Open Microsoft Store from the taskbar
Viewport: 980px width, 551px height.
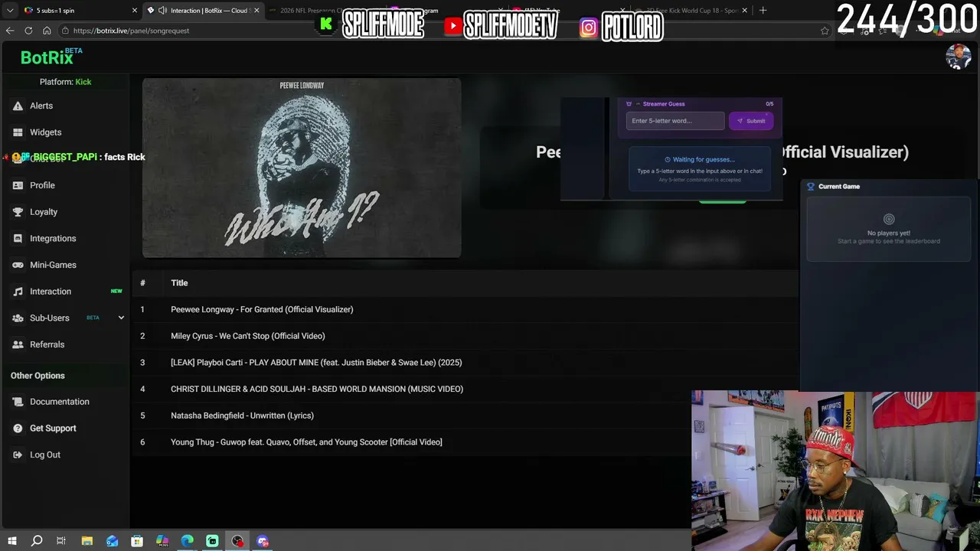click(x=137, y=541)
